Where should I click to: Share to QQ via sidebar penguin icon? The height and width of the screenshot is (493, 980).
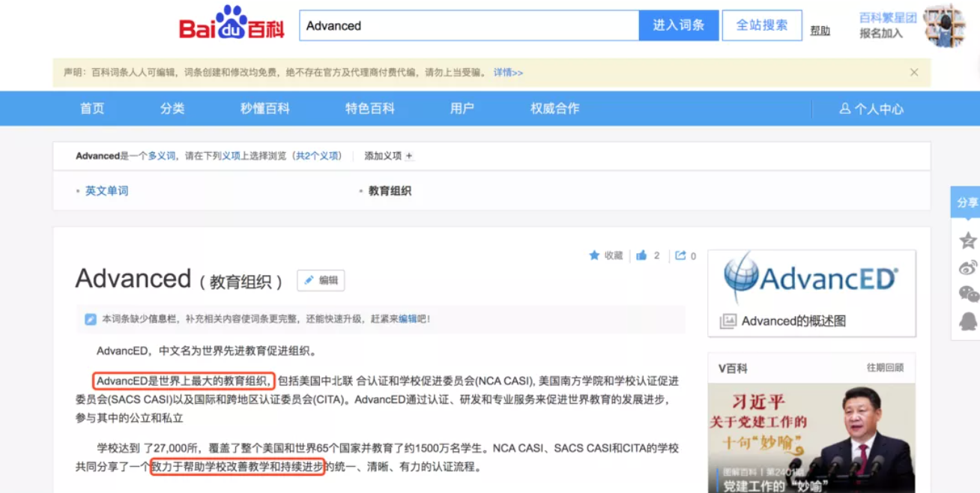[x=968, y=321]
